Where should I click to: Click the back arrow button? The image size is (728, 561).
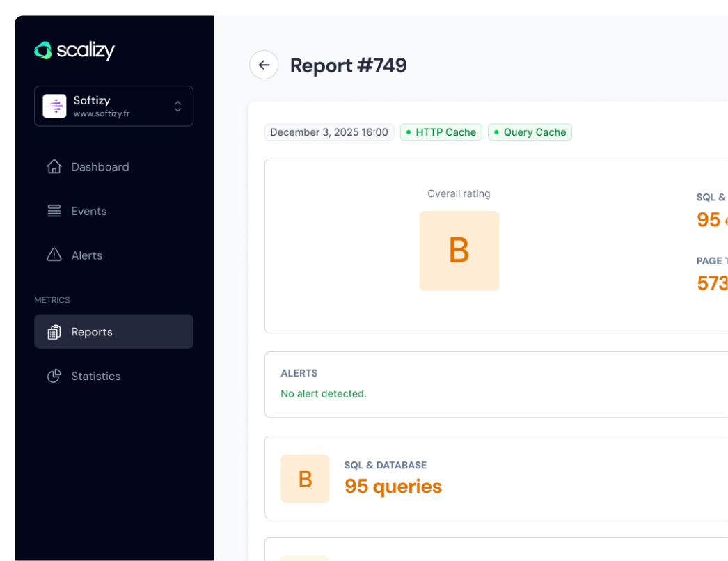264,65
